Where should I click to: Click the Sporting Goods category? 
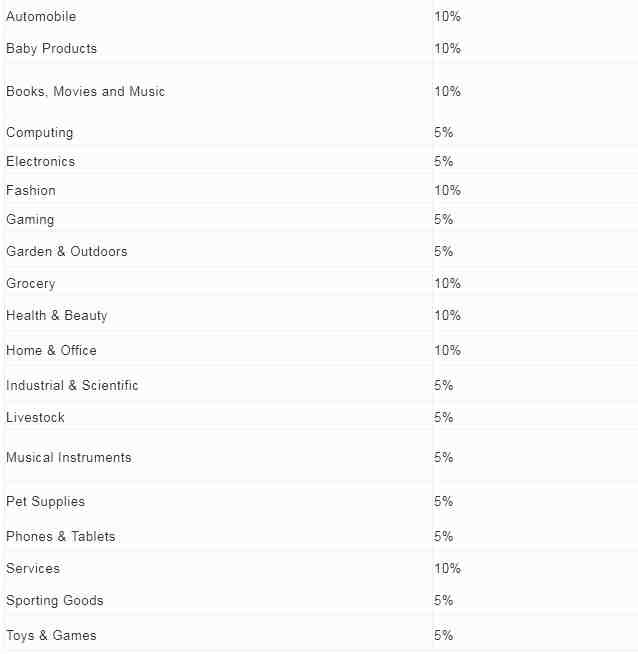[55, 600]
